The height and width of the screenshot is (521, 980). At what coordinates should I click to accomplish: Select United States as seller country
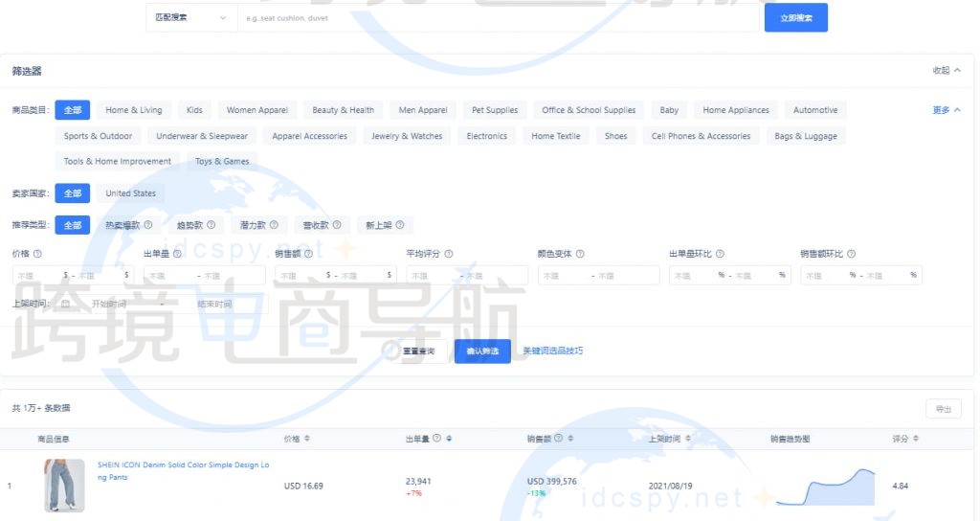[x=130, y=193]
